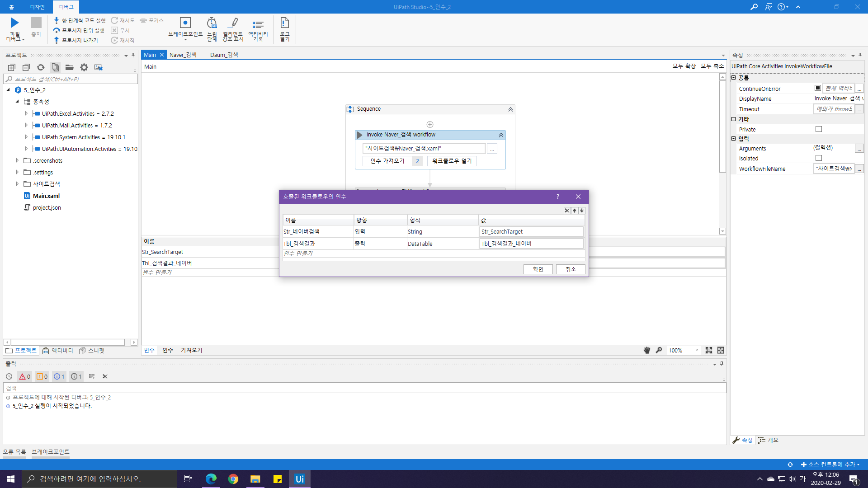Switch to the Naver_검색 document tab
868x488 pixels.
pos(183,55)
